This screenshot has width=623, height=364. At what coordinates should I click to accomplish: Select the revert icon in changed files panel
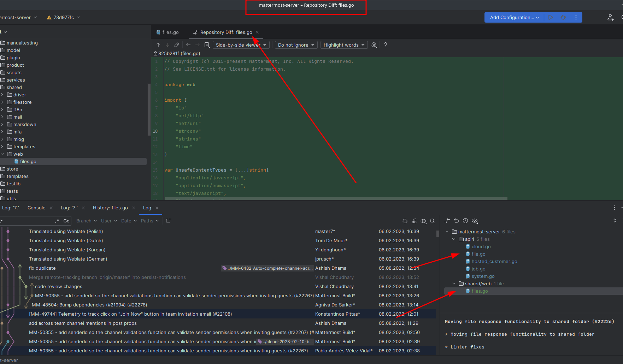[456, 221]
